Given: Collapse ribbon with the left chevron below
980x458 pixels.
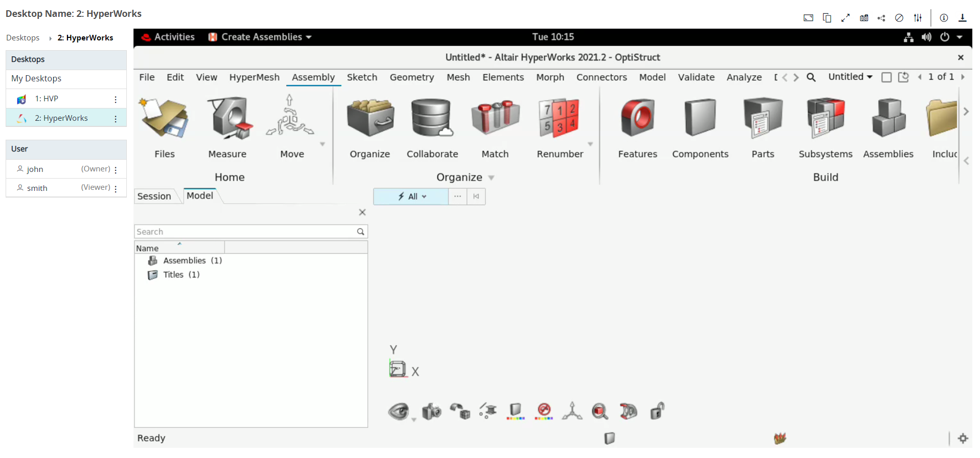Looking at the screenshot, I should [x=966, y=161].
